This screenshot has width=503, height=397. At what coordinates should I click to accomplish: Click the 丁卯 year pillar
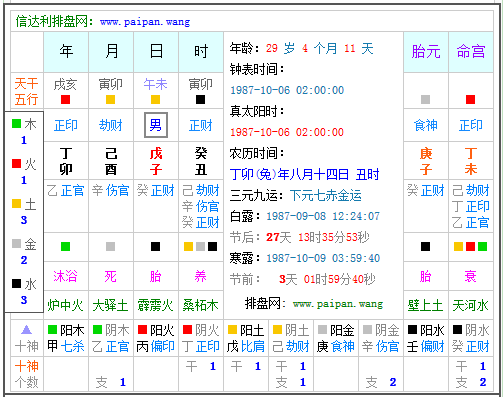[x=66, y=161]
